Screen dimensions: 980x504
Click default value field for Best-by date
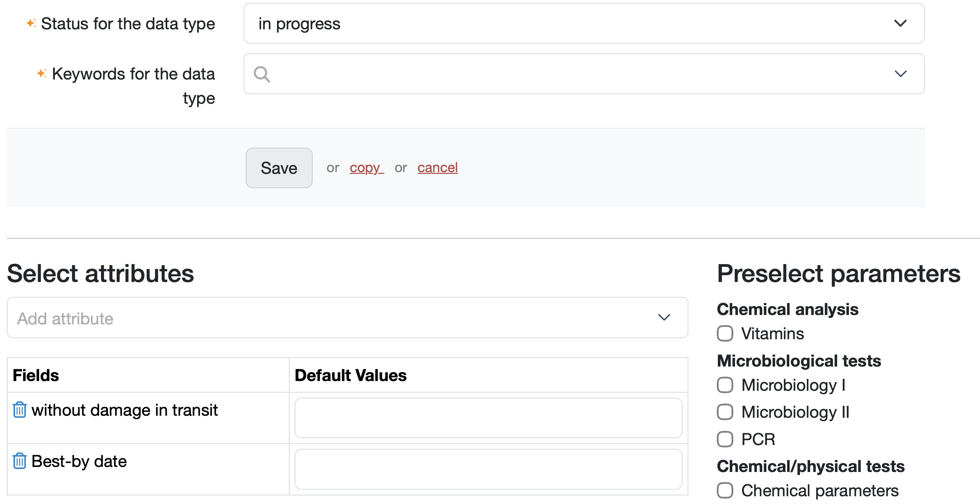click(488, 469)
